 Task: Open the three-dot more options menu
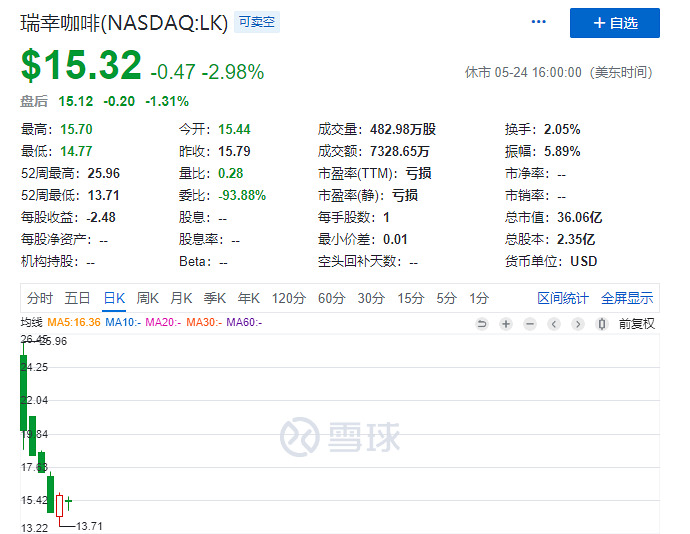coord(538,22)
